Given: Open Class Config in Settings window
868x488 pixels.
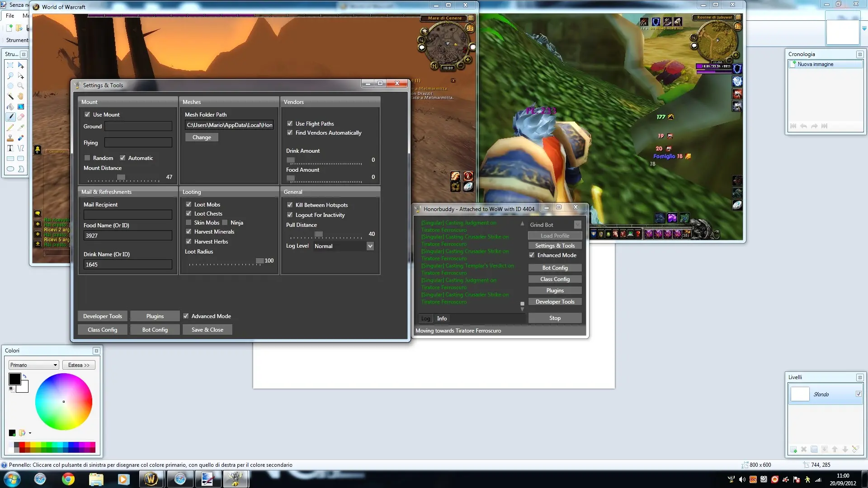Looking at the screenshot, I should point(103,330).
